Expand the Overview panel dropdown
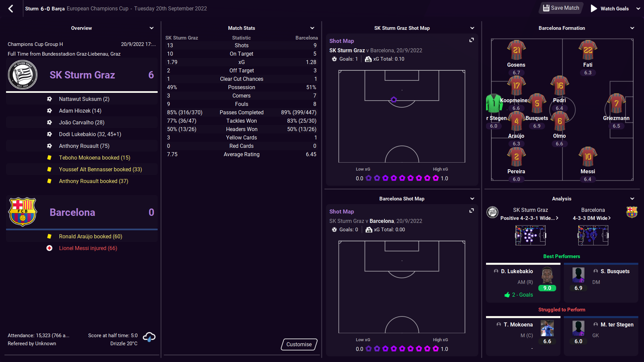Viewport: 644px width, 362px height. [x=152, y=28]
